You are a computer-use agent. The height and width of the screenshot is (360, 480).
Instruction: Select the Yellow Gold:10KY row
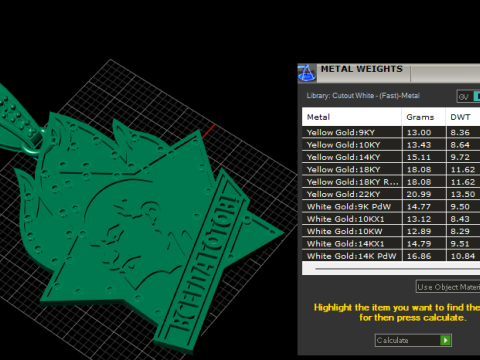(x=391, y=145)
